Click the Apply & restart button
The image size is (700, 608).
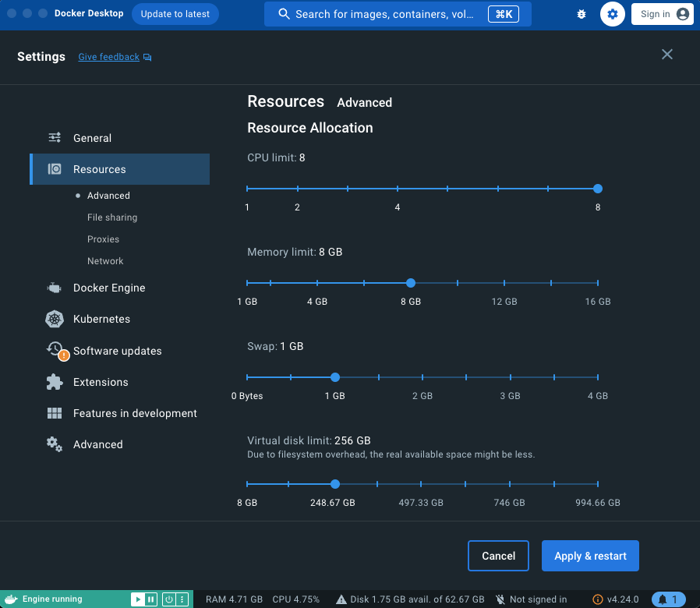[590, 556]
